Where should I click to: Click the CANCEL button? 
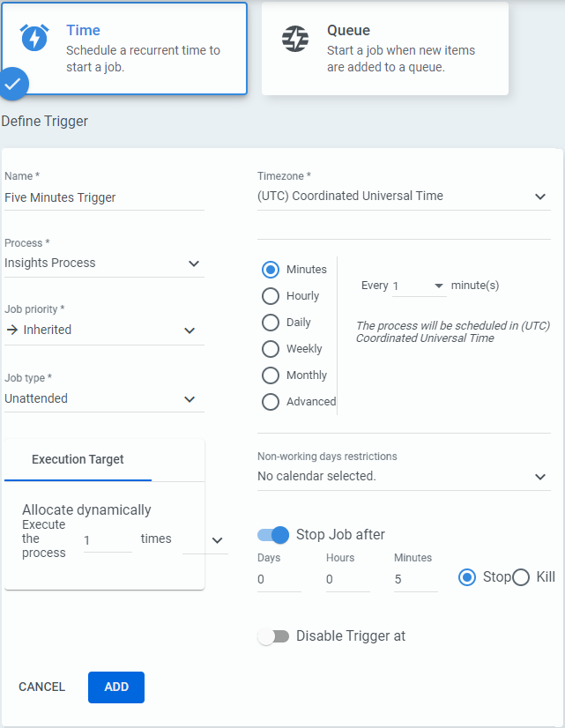point(42,687)
